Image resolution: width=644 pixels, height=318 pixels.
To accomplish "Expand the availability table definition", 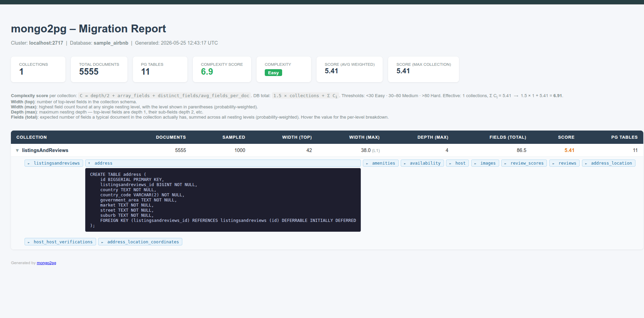I will tap(422, 163).
